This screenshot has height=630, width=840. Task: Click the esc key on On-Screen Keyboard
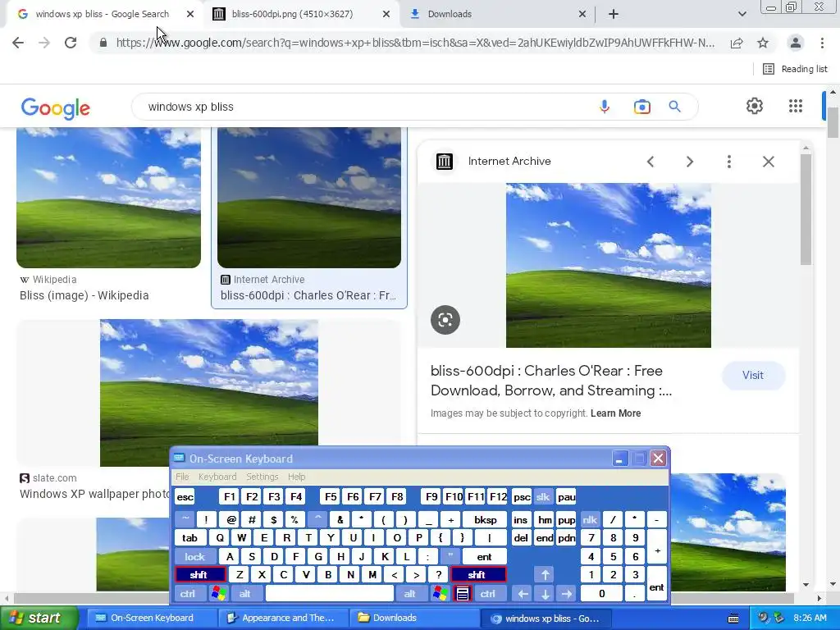point(185,496)
